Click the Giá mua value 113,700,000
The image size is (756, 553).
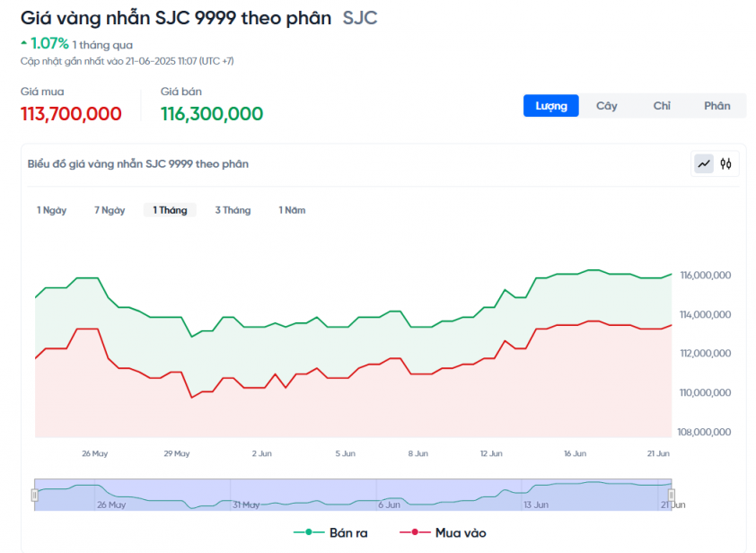(x=71, y=114)
